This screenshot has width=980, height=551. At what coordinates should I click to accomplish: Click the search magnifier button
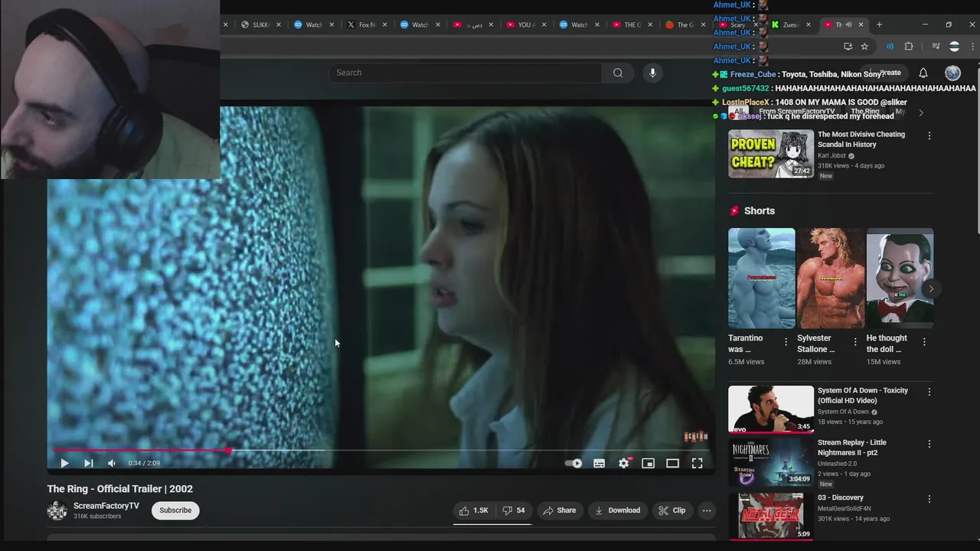pos(618,73)
